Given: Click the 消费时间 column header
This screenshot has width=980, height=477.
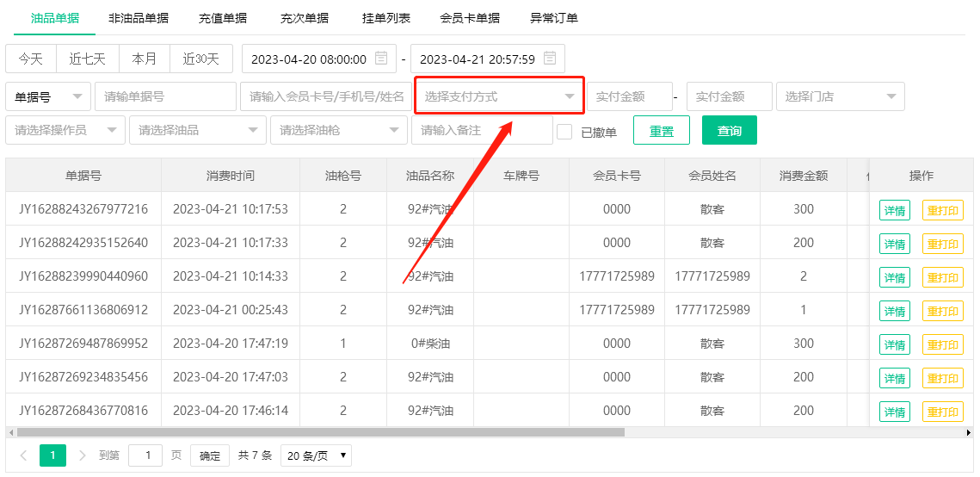Looking at the screenshot, I should pyautogui.click(x=231, y=175).
